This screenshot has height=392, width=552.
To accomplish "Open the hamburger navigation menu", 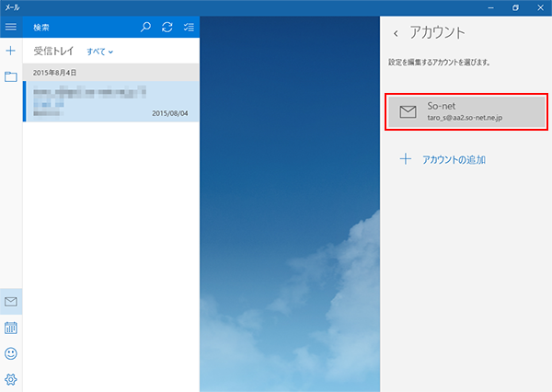I will [x=11, y=28].
